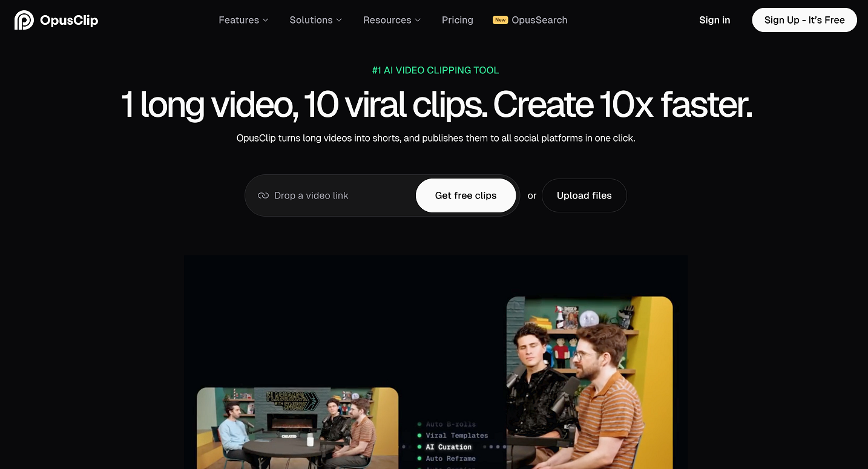868x469 pixels.
Task: Click the #1 AI VIDEO CLIPPING TOOL tagline
Action: (435, 70)
